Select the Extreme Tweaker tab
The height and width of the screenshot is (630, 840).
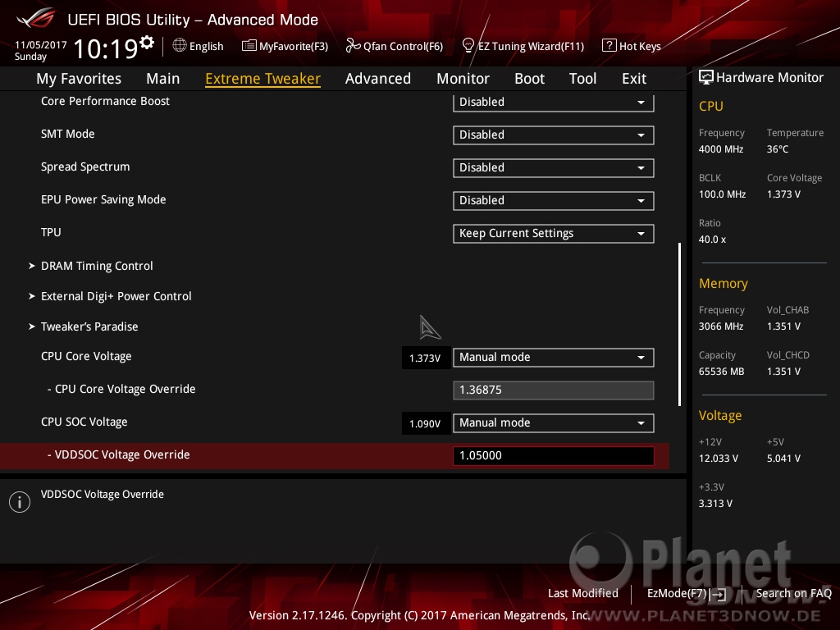pyautogui.click(x=263, y=79)
